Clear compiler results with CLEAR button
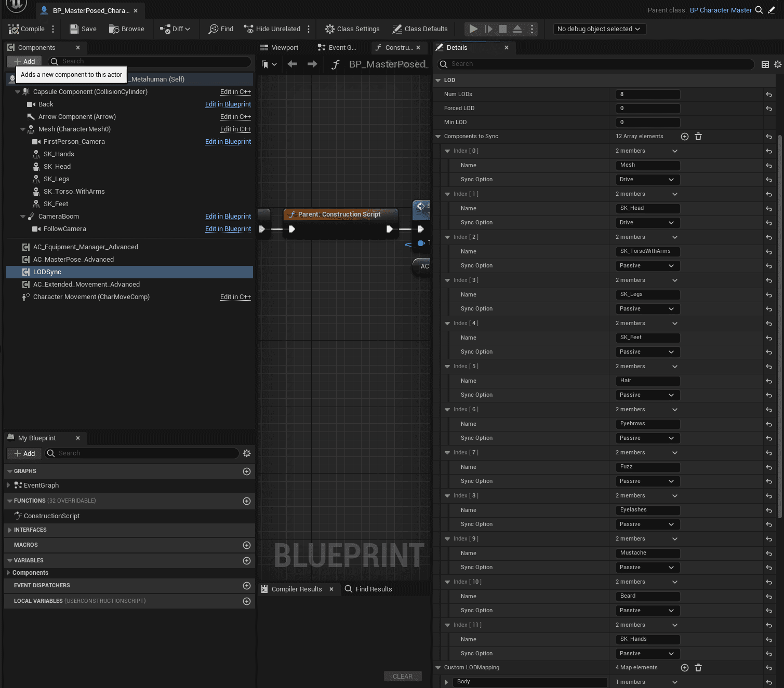 (403, 677)
